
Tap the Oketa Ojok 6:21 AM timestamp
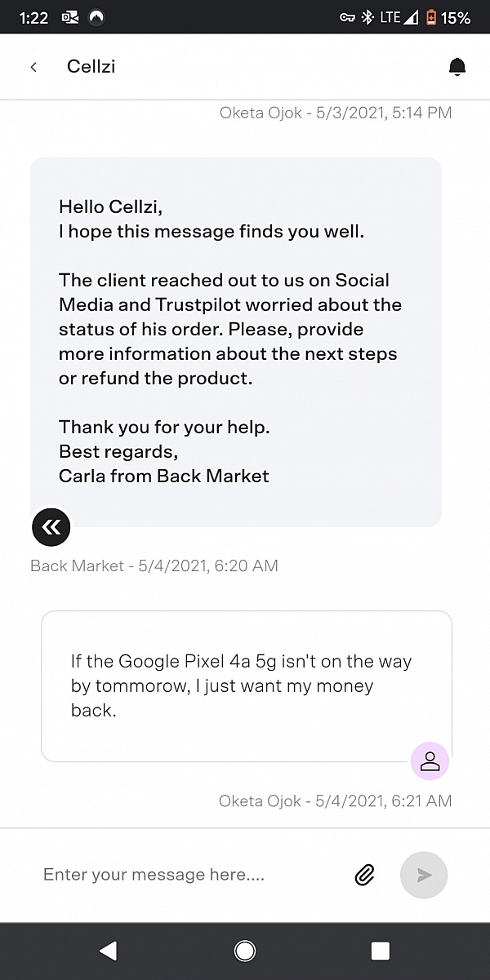335,800
